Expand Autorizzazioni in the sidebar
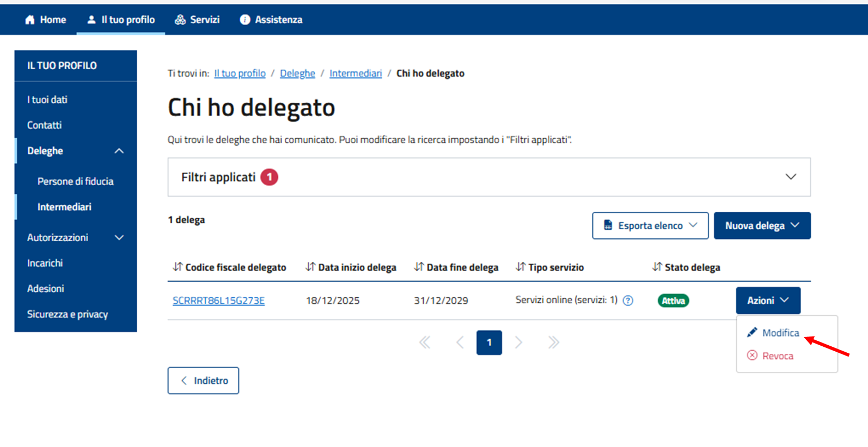Image resolution: width=868 pixels, height=447 pixels. point(119,237)
